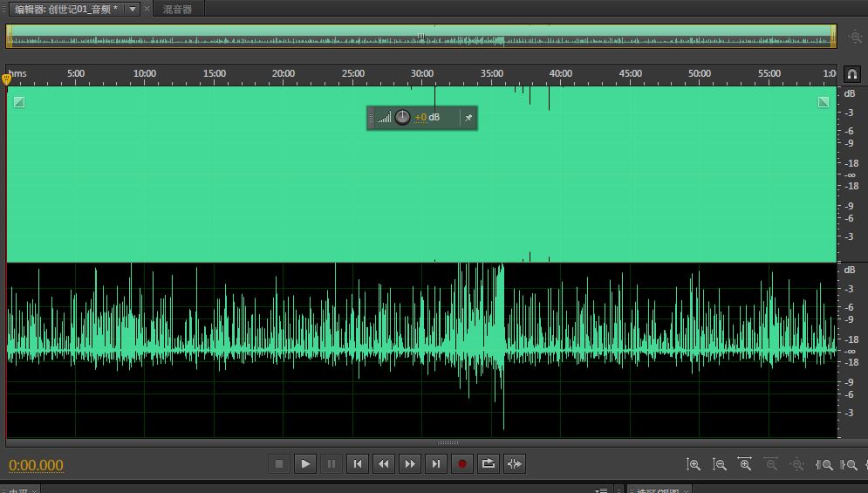Click the skip selection button
The height and width of the screenshot is (493, 868).
[515, 464]
